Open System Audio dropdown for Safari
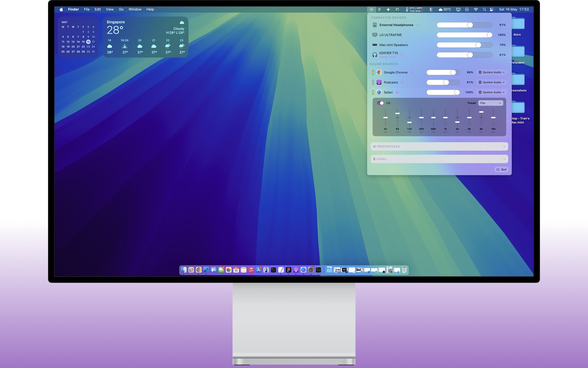 [491, 92]
